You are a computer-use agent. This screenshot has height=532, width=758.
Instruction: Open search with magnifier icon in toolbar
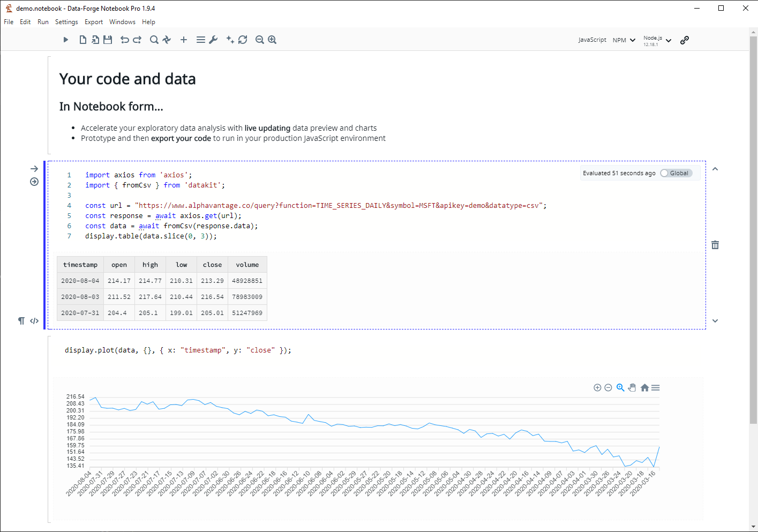point(154,40)
